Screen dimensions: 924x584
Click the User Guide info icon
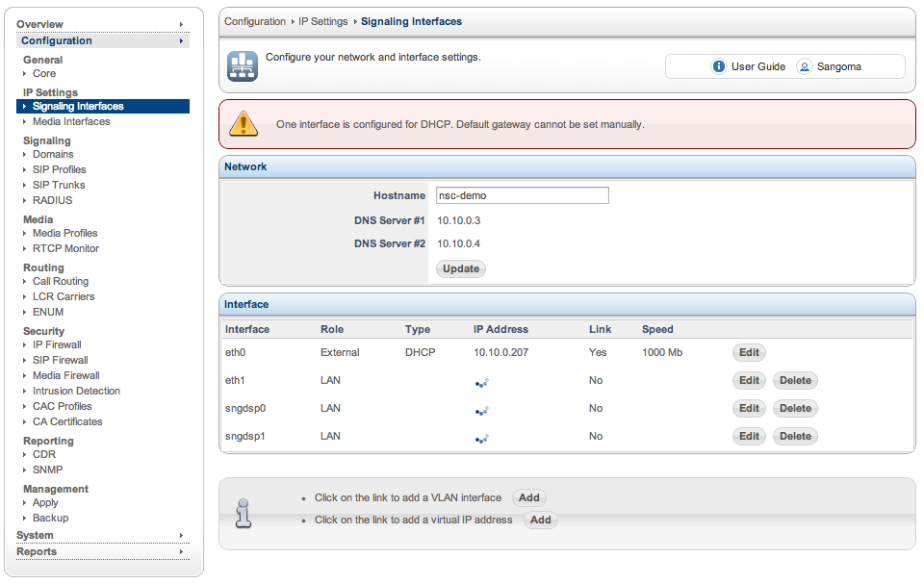[x=718, y=66]
